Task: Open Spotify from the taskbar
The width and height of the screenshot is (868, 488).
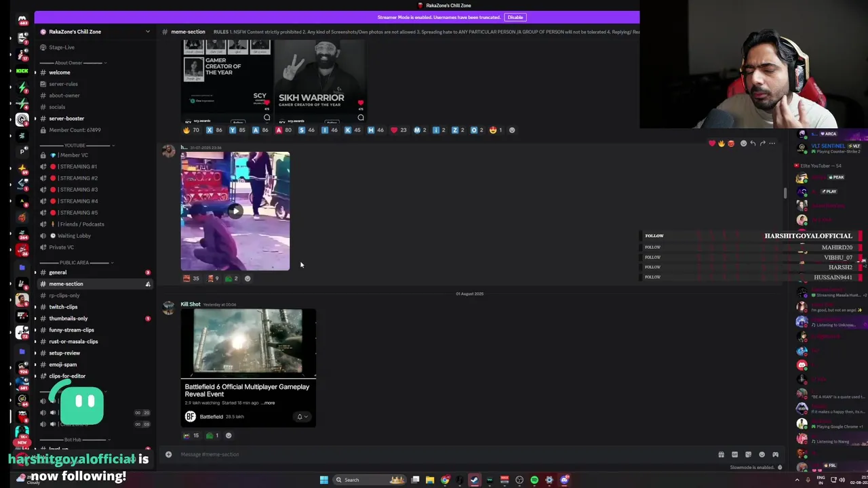Action: (534, 480)
